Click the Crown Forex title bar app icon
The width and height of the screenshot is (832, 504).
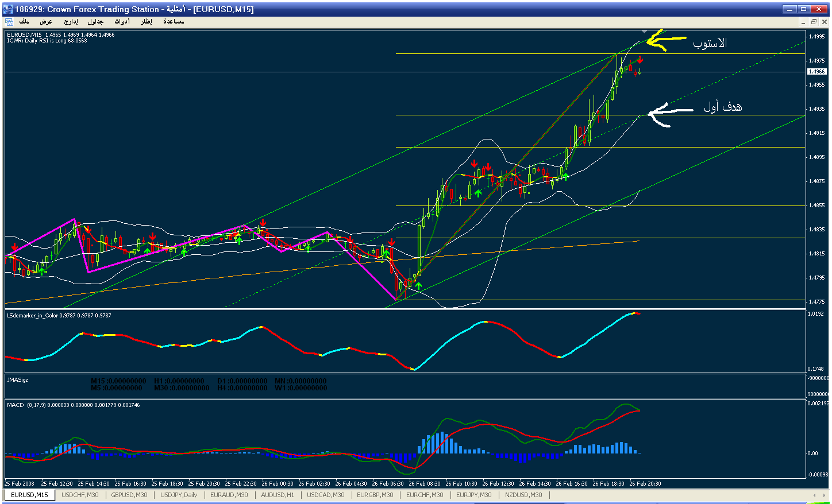pyautogui.click(x=8, y=9)
